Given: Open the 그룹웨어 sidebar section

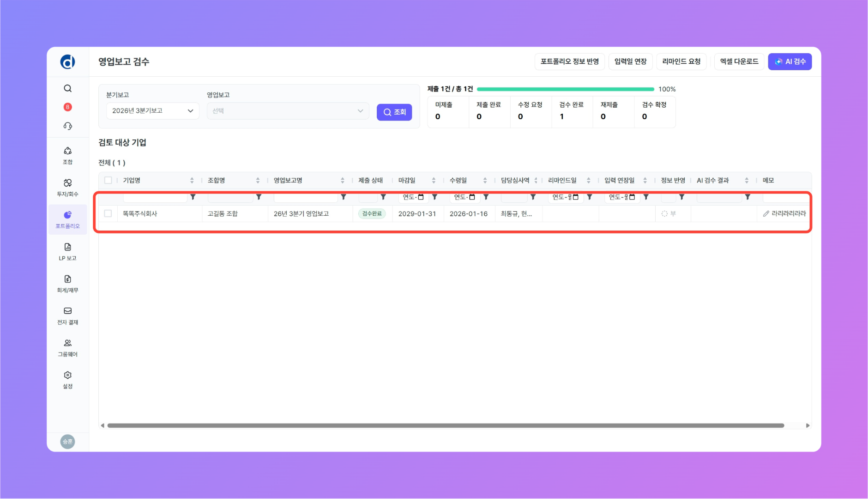Looking at the screenshot, I should click(x=67, y=348).
